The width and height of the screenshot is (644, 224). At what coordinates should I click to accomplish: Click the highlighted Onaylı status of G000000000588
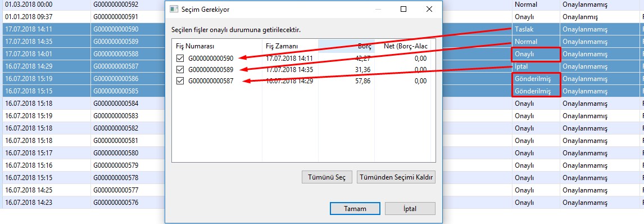click(x=536, y=54)
